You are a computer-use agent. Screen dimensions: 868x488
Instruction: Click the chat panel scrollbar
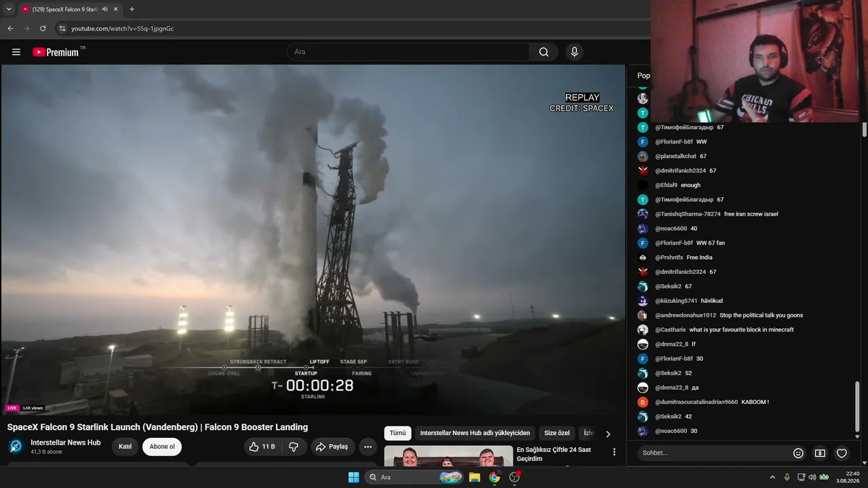(x=859, y=407)
